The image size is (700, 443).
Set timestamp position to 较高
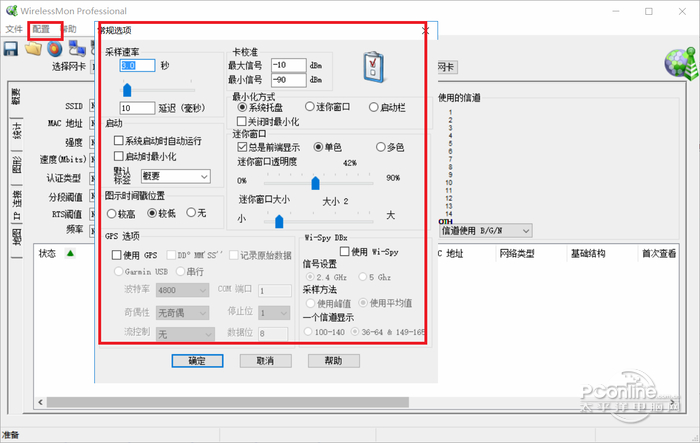112,214
